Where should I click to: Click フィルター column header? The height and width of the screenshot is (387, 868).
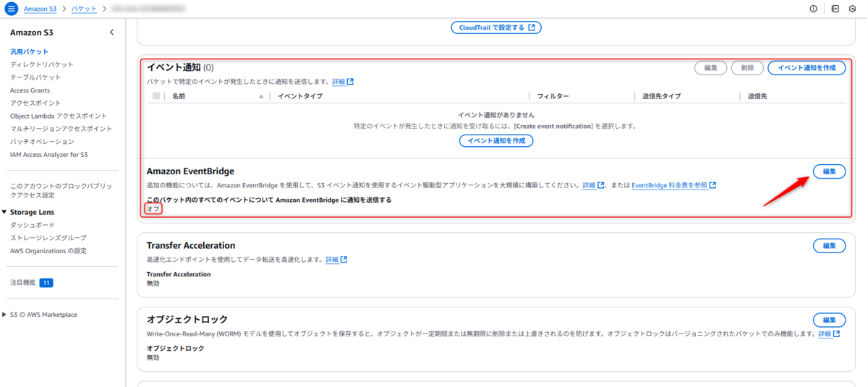(553, 96)
